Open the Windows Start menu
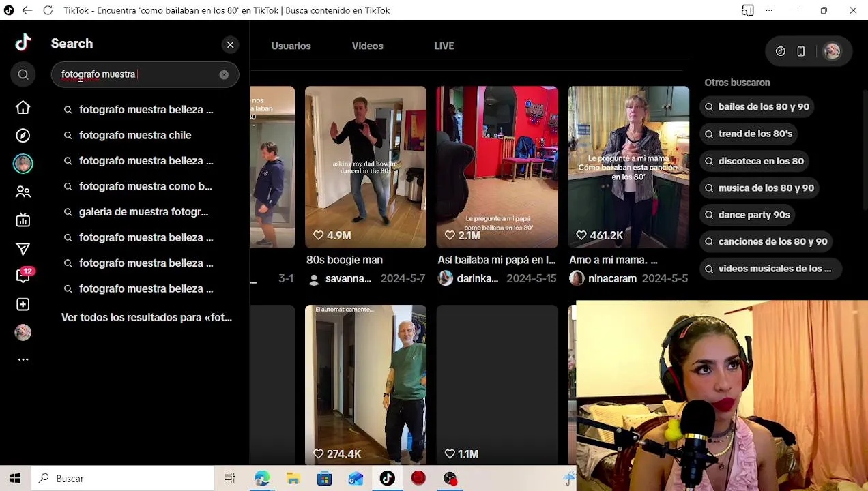Image resolution: width=868 pixels, height=491 pixels. point(15,479)
